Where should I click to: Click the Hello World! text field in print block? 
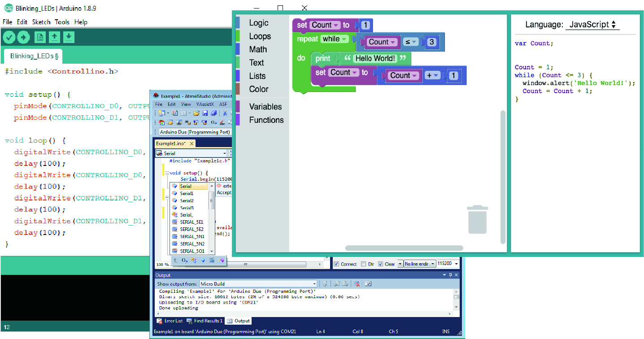coord(375,59)
